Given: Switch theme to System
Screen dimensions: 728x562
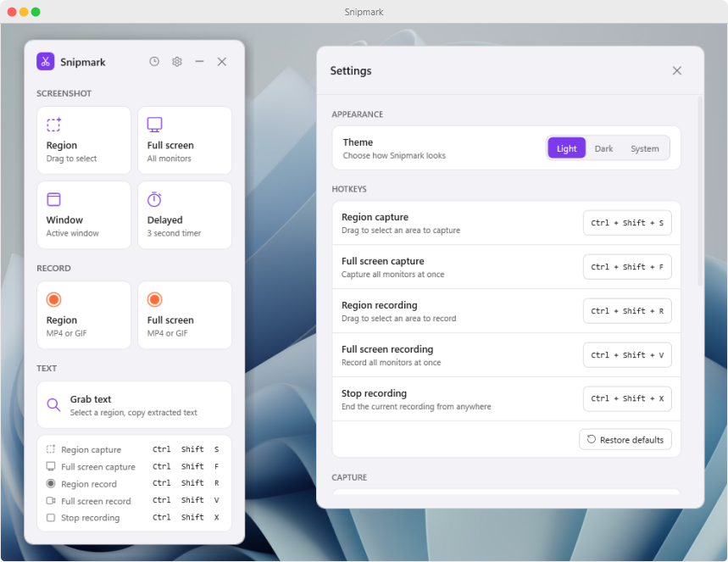Looking at the screenshot, I should (x=644, y=148).
